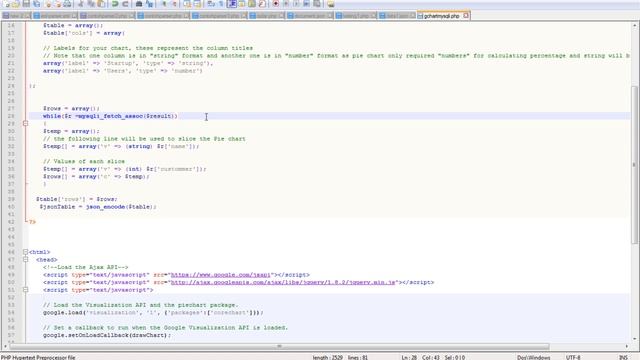Click the New file toolbar icon
The width and height of the screenshot is (640, 360).
[6, 4]
